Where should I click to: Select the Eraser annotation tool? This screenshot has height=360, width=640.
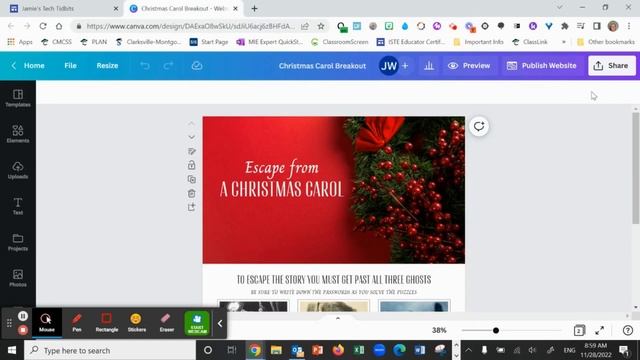(167, 322)
